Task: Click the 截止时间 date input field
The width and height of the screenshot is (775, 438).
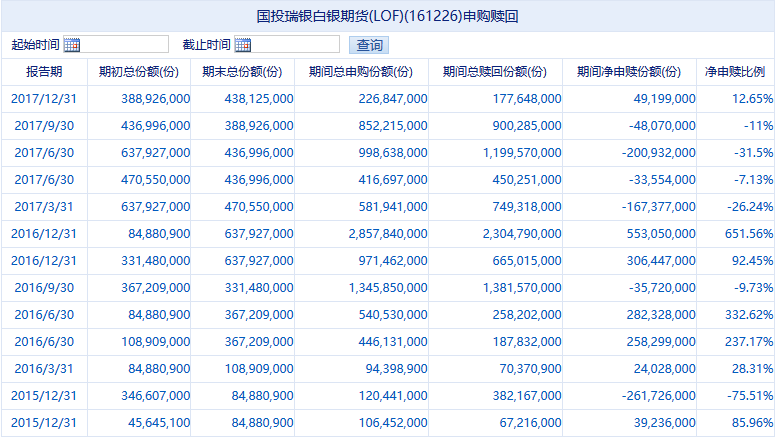Action: tap(287, 44)
